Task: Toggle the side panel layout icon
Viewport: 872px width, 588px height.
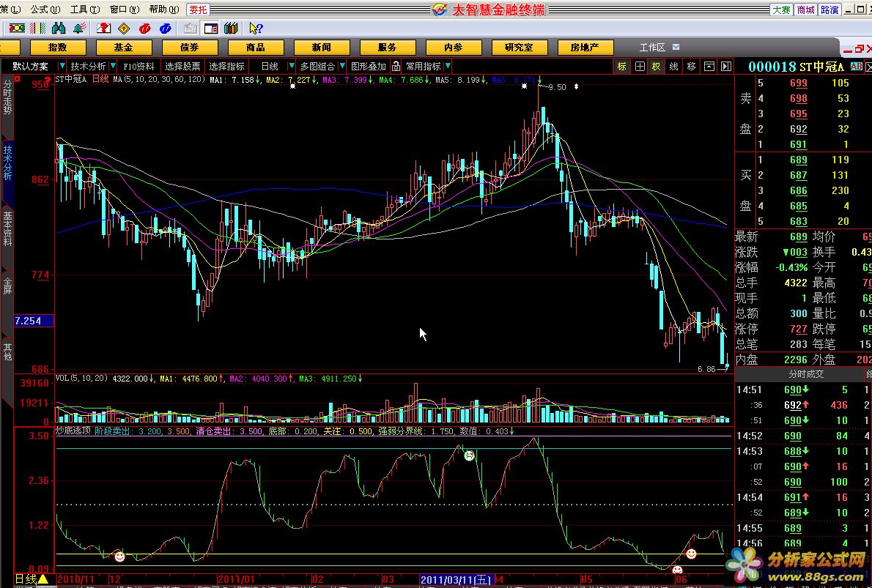Action: 211,29
